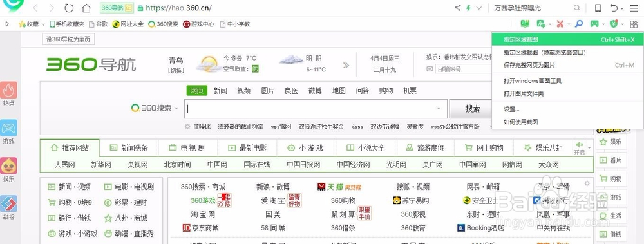Image resolution: width=644 pixels, height=244 pixels.
Task: Click the 热点 flame sidebar icon
Action: [8, 90]
